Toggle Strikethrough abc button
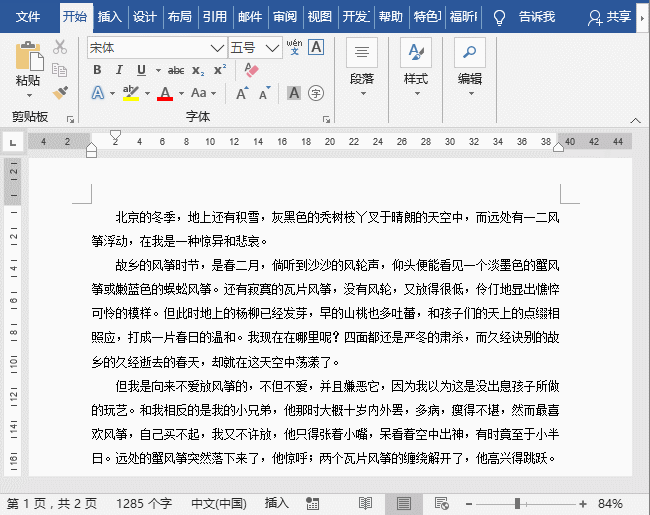The image size is (650, 515). [176, 70]
